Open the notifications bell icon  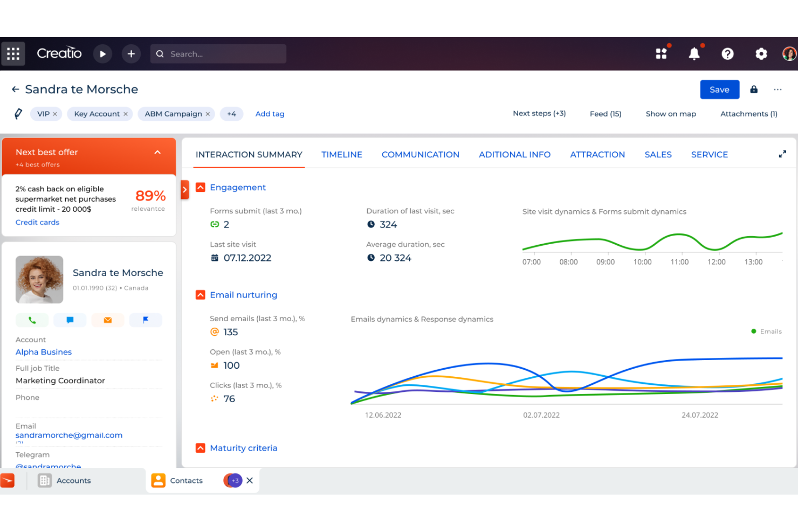694,53
